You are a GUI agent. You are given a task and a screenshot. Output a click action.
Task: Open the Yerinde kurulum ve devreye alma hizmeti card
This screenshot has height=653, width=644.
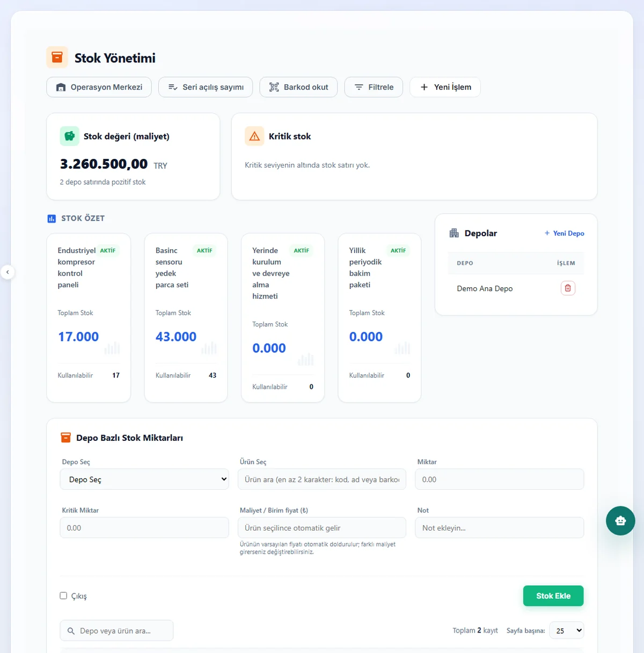coord(283,318)
